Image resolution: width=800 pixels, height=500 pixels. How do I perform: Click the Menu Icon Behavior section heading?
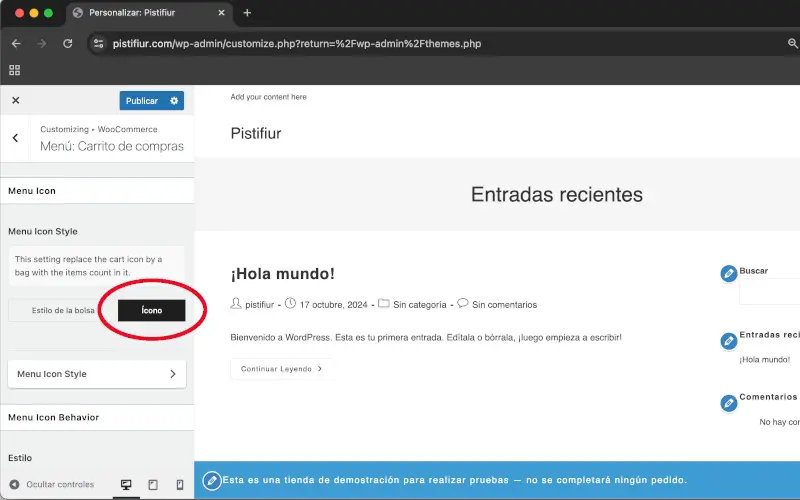(54, 417)
